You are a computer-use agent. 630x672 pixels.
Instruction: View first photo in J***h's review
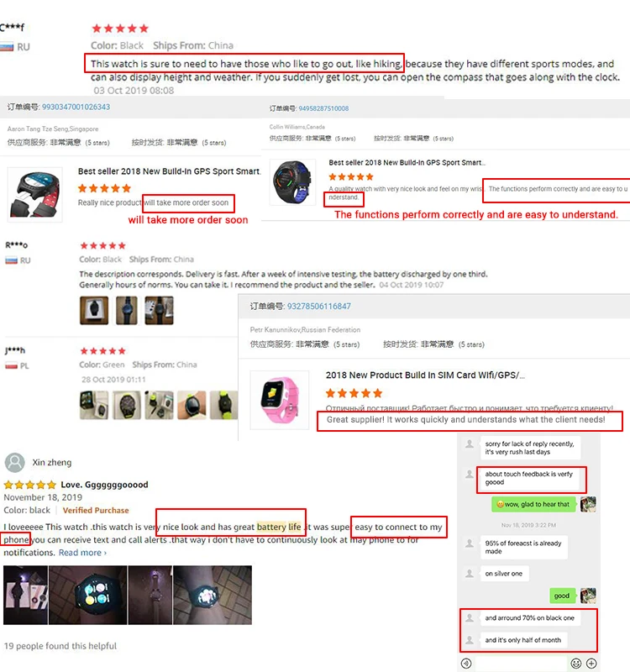(x=94, y=405)
